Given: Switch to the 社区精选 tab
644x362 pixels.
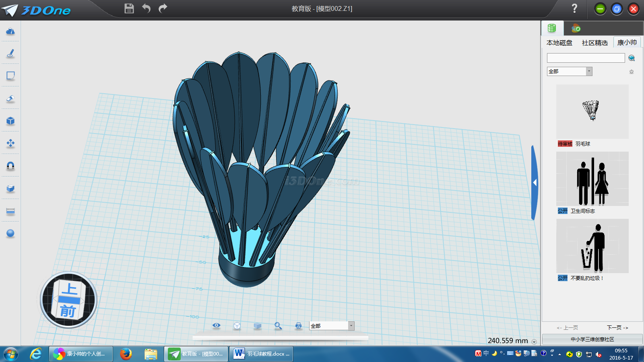Looking at the screenshot, I should pyautogui.click(x=594, y=43).
